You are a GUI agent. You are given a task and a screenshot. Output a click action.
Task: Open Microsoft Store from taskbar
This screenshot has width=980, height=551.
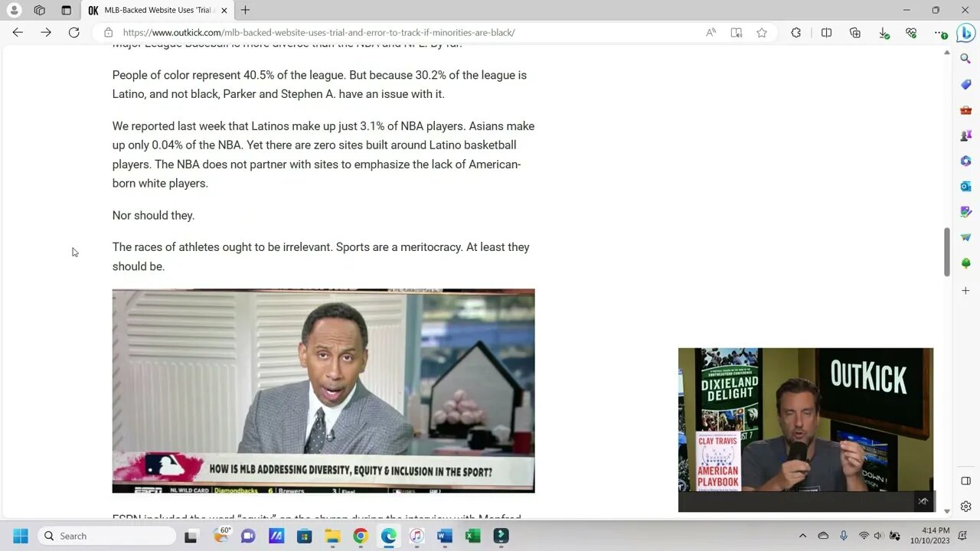click(304, 536)
